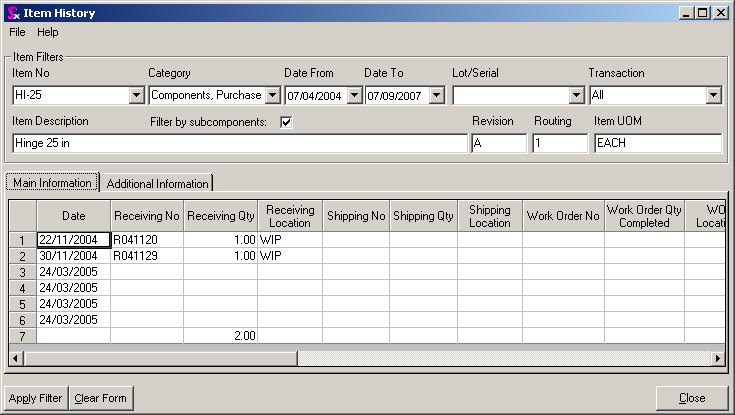Viewport: 735px width, 415px height.
Task: Click the Revision input field
Action: [498, 143]
